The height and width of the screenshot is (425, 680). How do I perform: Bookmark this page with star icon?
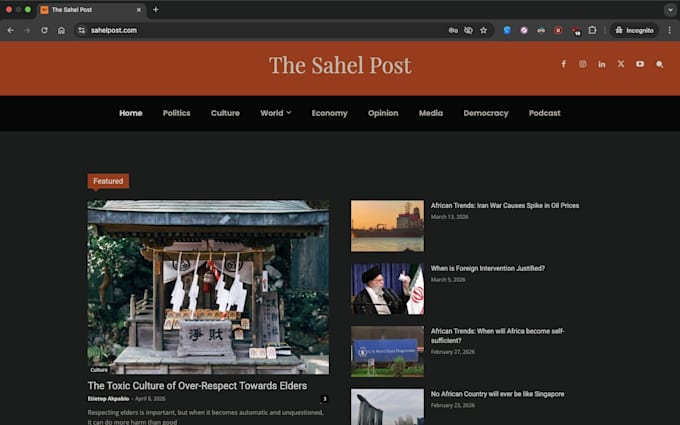point(484,30)
